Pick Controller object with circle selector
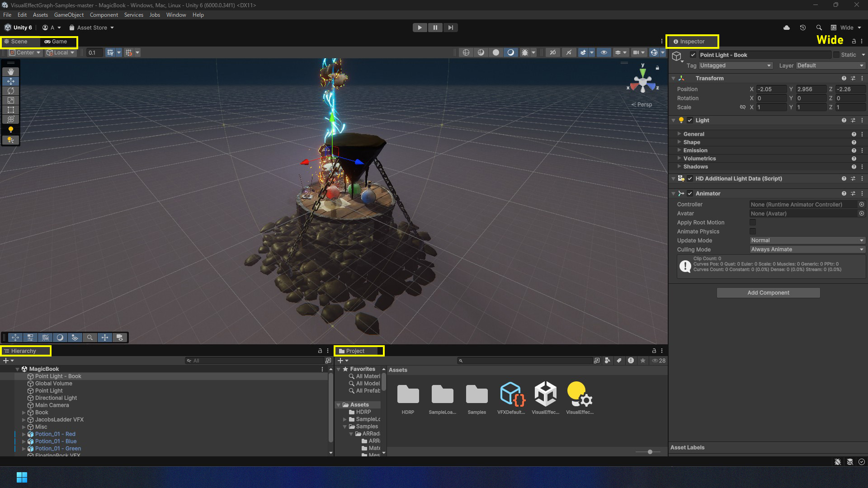 pyautogui.click(x=862, y=204)
